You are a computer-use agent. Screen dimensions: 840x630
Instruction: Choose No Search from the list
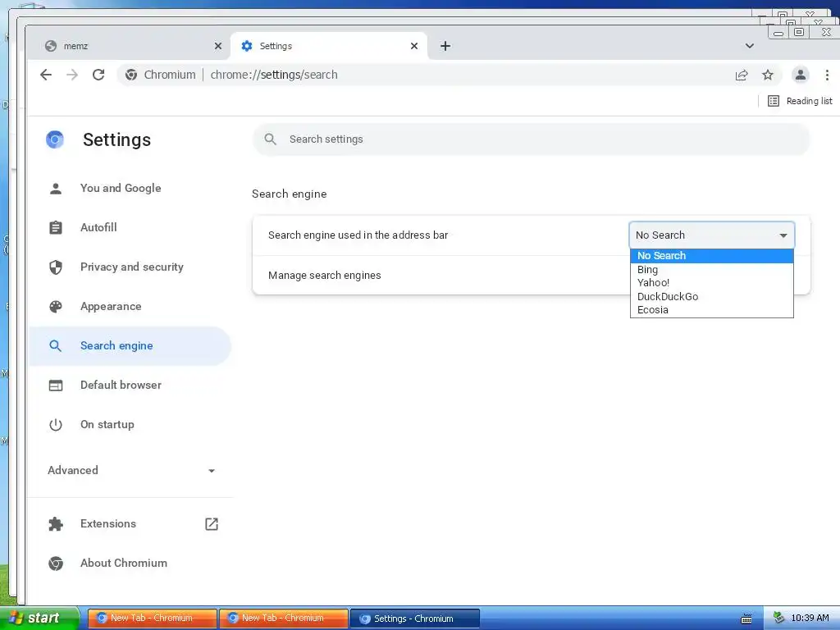[x=711, y=256]
